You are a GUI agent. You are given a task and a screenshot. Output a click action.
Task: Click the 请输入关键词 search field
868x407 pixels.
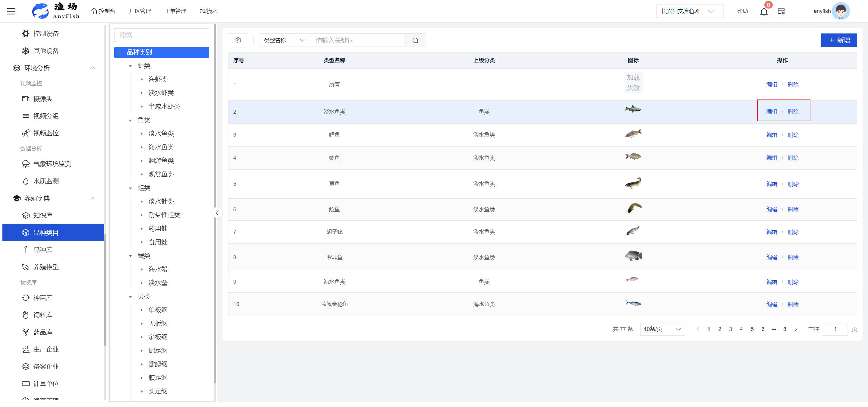click(357, 40)
